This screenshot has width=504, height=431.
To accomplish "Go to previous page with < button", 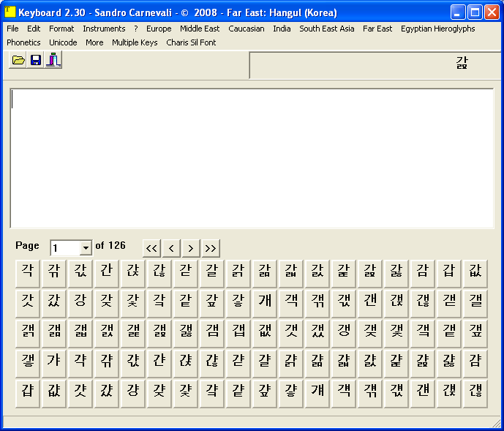I will click(171, 248).
